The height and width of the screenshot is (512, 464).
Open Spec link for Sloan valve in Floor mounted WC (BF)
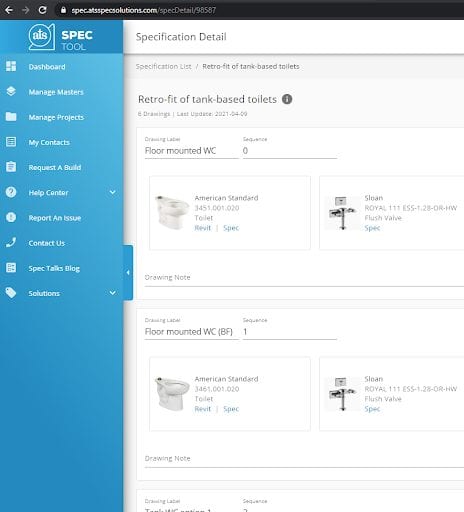pyautogui.click(x=372, y=409)
